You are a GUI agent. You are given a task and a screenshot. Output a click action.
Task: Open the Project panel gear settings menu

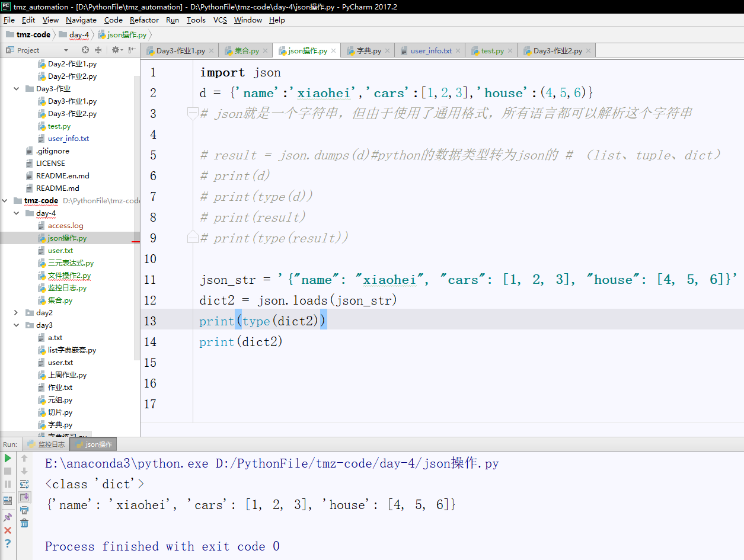(x=116, y=50)
